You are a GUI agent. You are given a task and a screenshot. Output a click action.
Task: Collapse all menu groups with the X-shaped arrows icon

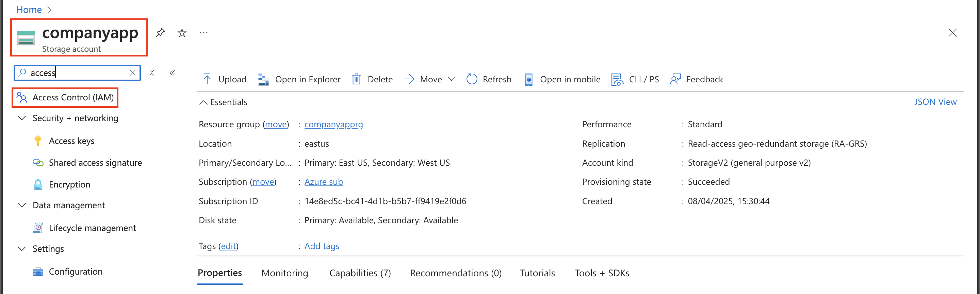coord(151,72)
